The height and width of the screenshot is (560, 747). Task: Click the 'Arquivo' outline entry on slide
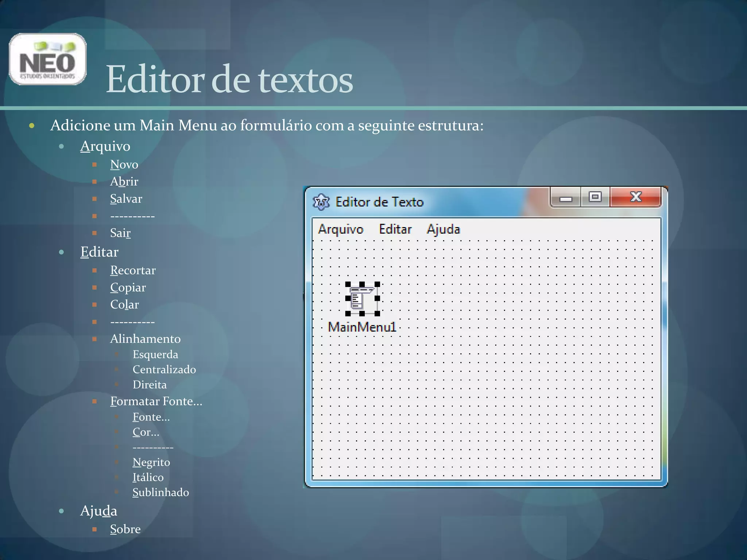pos(105,146)
